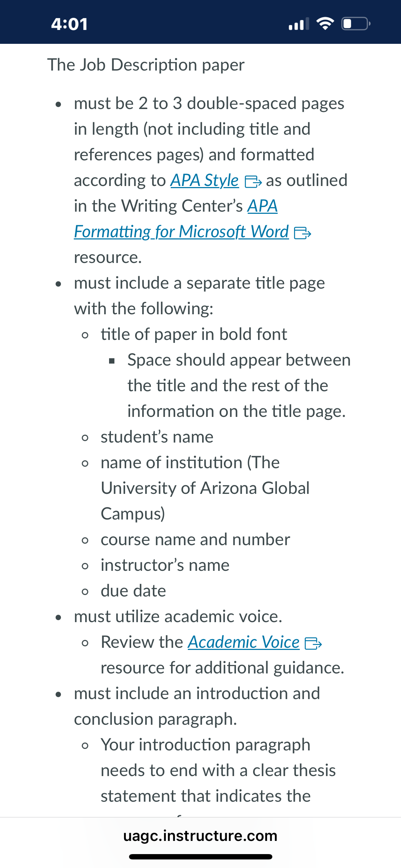Tap the home indicator bar at bottom

pyautogui.click(x=201, y=857)
